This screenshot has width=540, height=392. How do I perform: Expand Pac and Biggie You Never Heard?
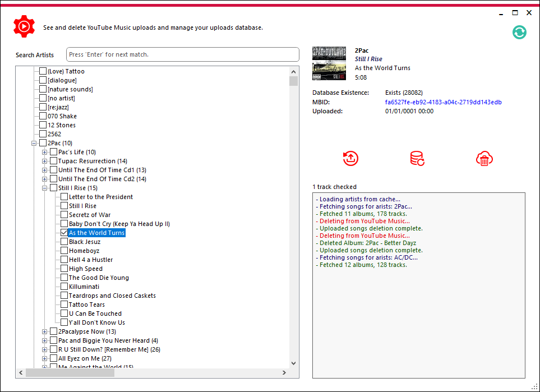click(44, 340)
